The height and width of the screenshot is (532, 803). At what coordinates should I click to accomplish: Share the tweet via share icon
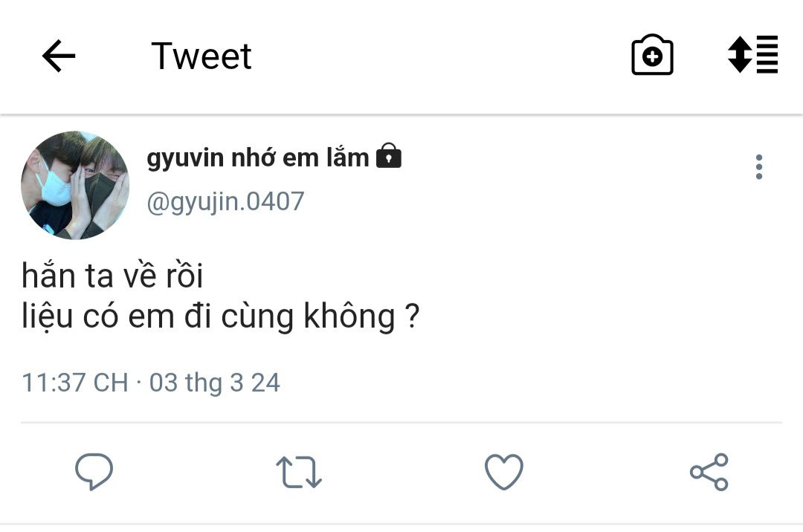[709, 472]
